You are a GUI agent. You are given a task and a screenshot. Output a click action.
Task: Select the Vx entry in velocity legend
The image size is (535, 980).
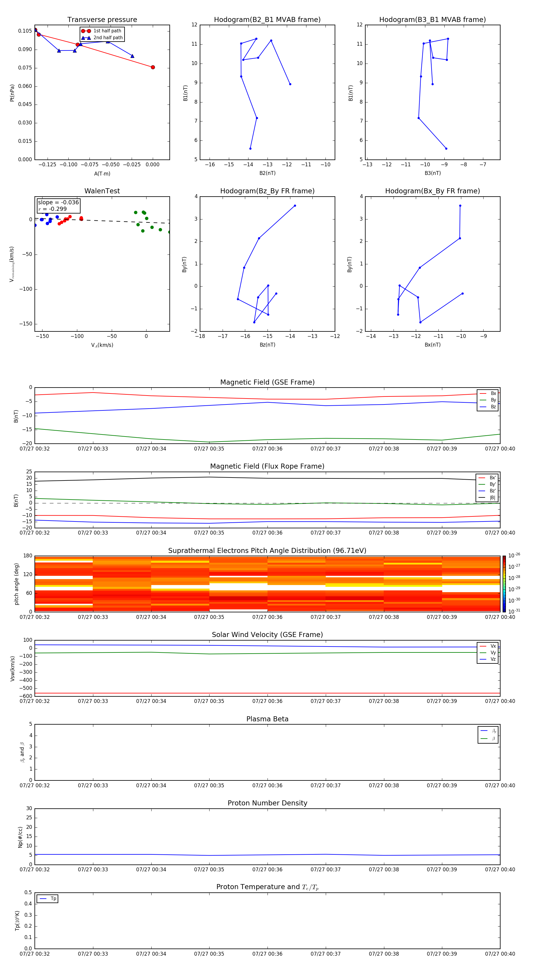[x=488, y=646]
